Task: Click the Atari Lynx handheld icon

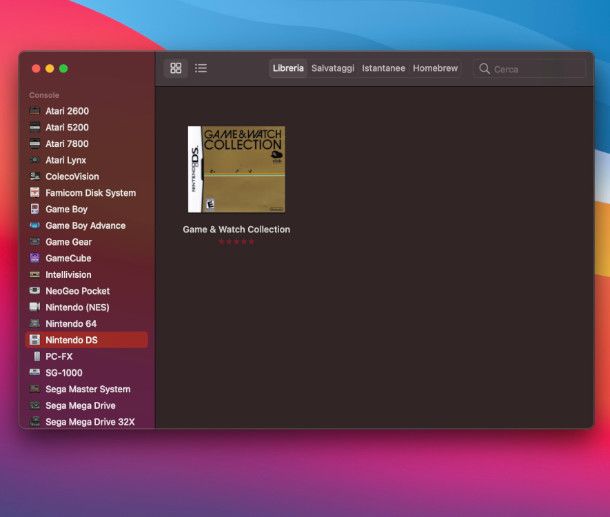Action: (35, 160)
